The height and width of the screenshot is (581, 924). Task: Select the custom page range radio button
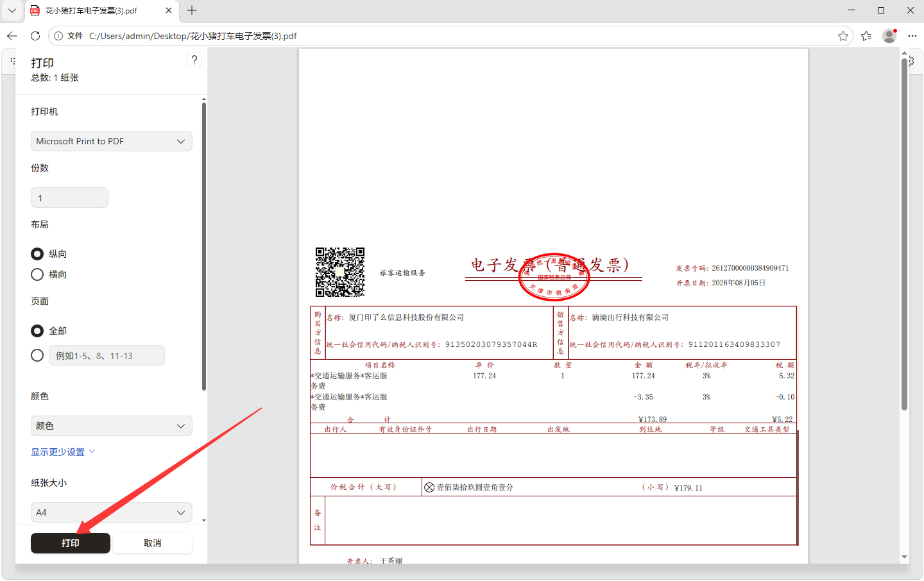37,355
